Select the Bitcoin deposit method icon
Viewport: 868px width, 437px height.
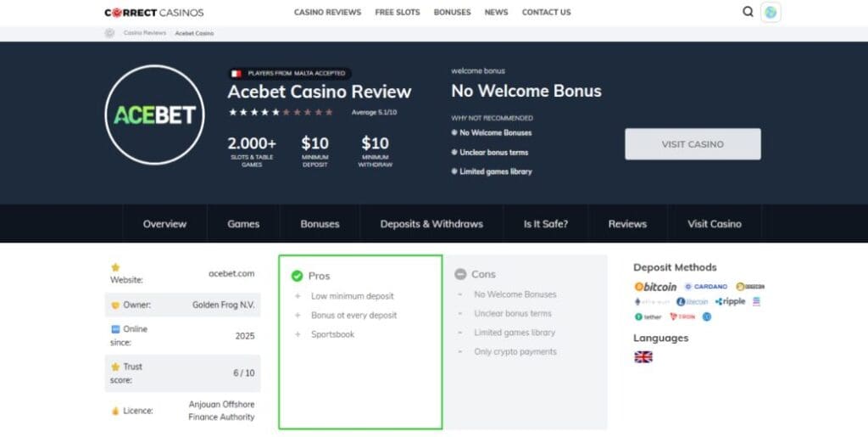point(656,287)
